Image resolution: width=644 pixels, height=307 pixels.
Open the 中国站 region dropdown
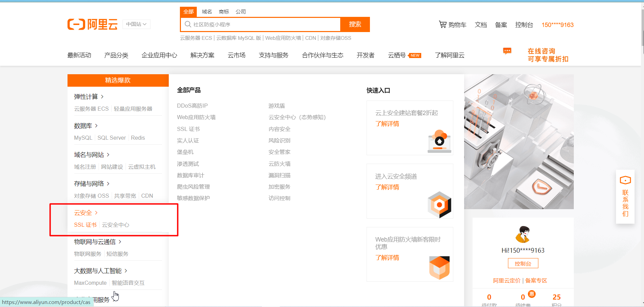[x=136, y=24]
